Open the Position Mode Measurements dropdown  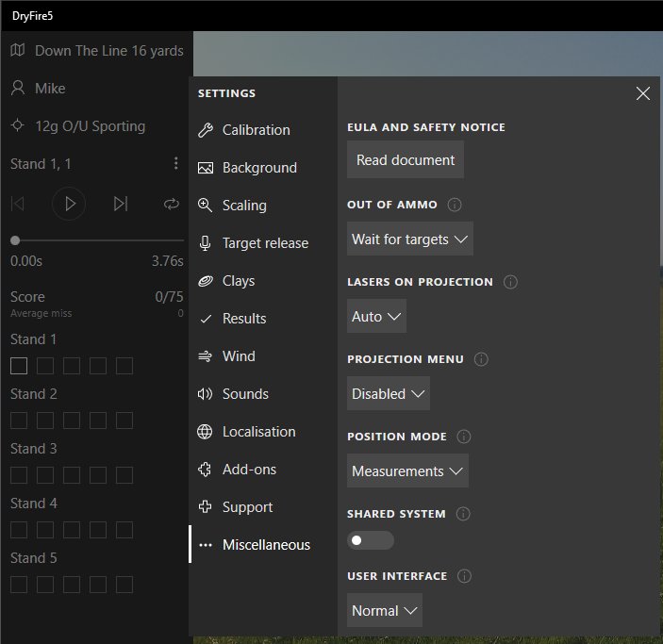pyautogui.click(x=407, y=471)
